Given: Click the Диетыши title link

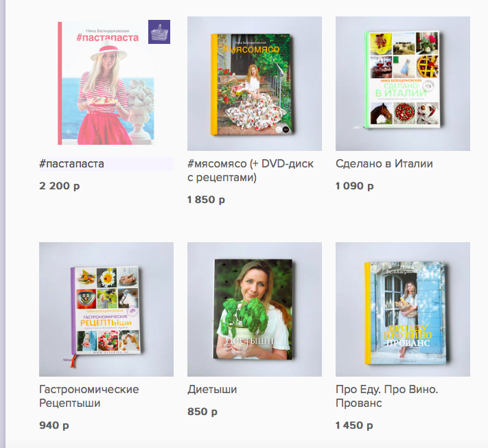Looking at the screenshot, I should pos(212,390).
